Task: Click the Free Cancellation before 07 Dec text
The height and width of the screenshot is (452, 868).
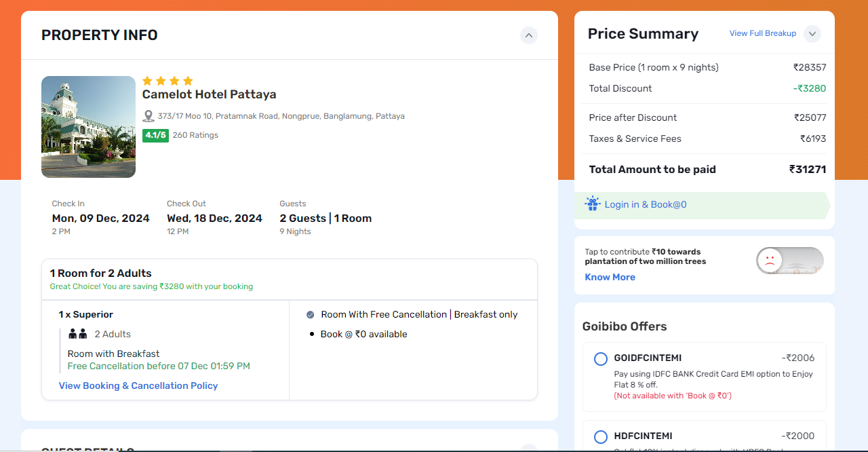Action: pos(159,366)
